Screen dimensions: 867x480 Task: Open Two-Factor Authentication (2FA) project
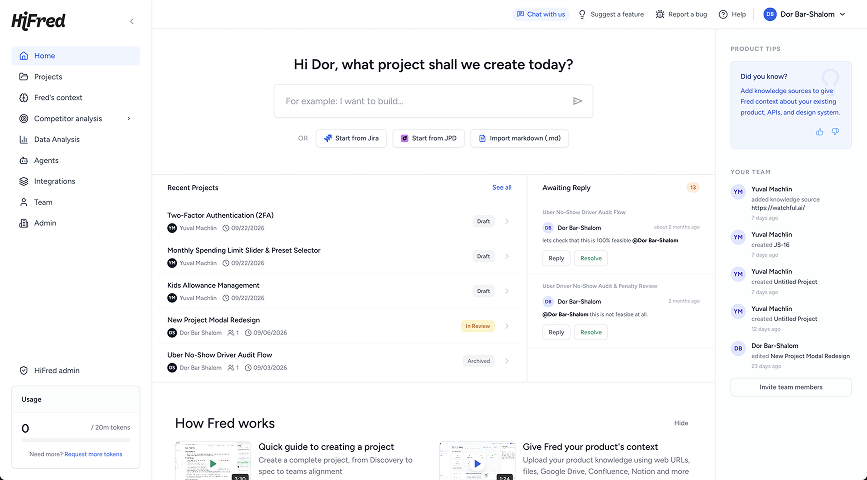pyautogui.click(x=221, y=216)
